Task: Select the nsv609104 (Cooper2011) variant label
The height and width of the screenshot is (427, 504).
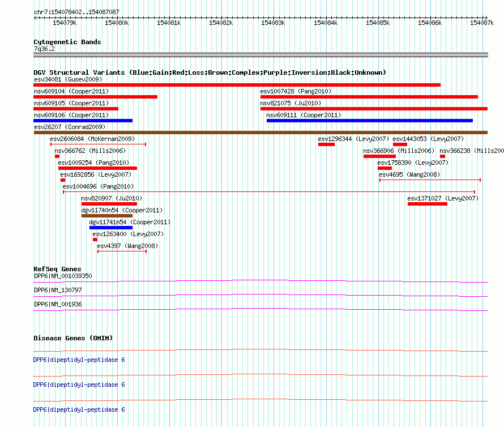Action: [71, 91]
